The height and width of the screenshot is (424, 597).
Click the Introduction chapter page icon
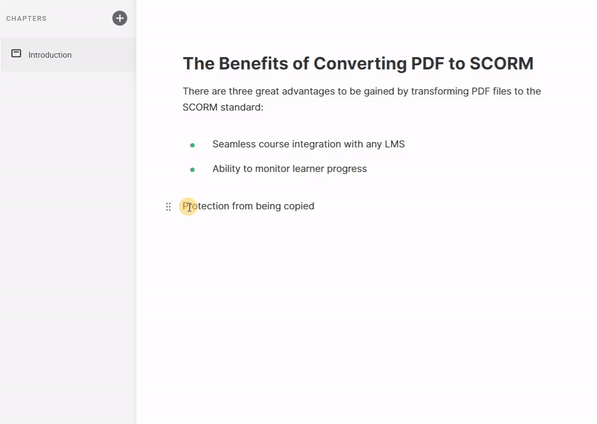[16, 53]
